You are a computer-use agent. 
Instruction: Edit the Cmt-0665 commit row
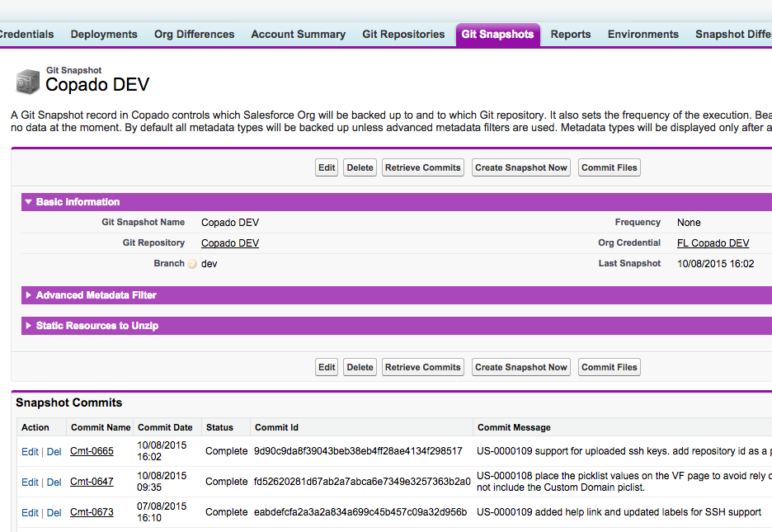point(30,452)
